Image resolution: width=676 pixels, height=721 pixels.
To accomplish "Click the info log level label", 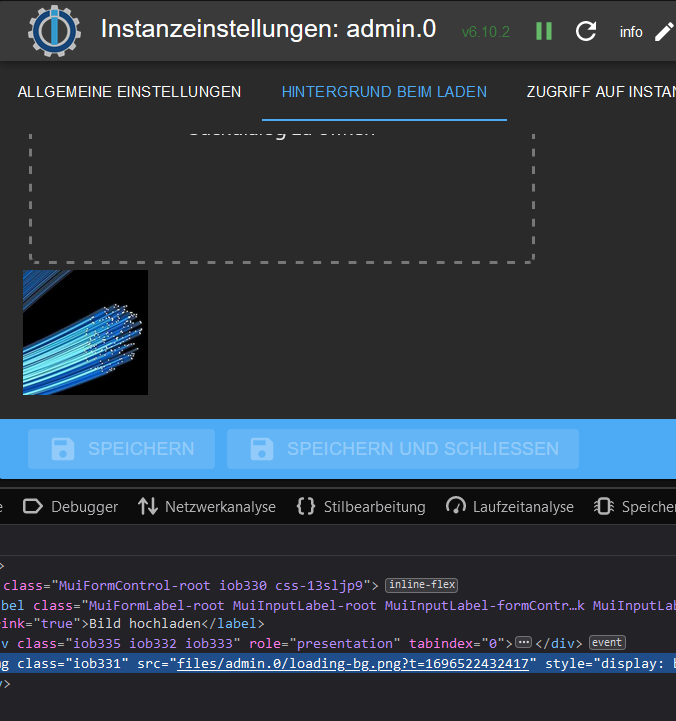I will 631,32.
